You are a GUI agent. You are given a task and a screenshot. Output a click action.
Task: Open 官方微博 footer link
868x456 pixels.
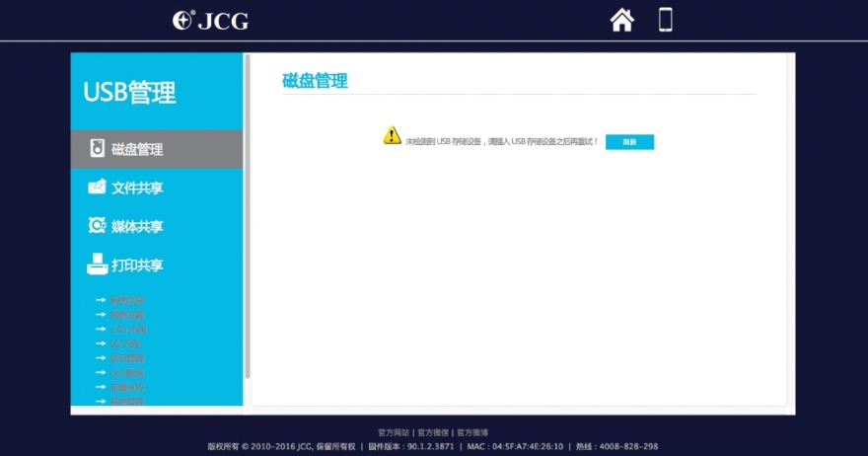[x=471, y=432]
